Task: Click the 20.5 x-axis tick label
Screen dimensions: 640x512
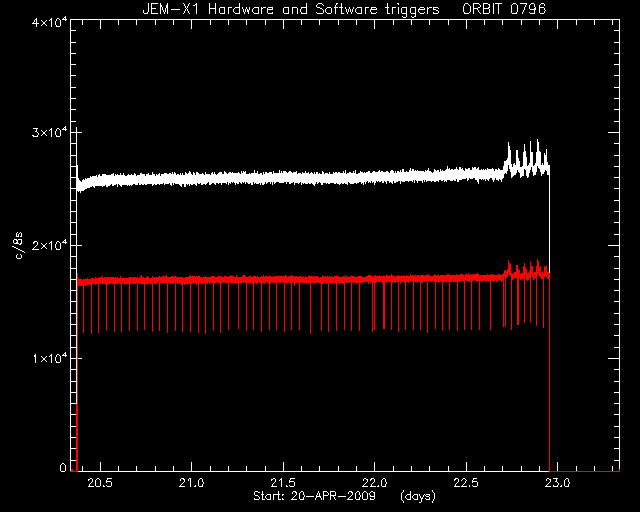Action: [x=100, y=483]
